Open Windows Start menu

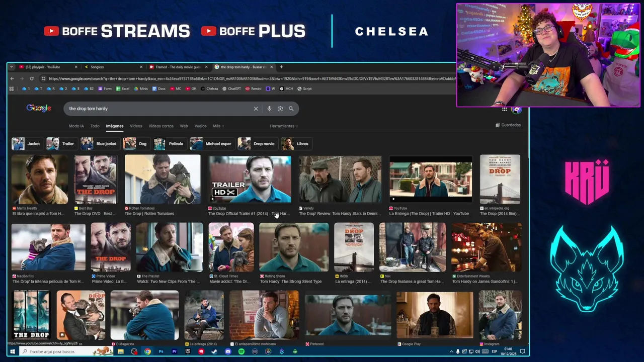12,351
